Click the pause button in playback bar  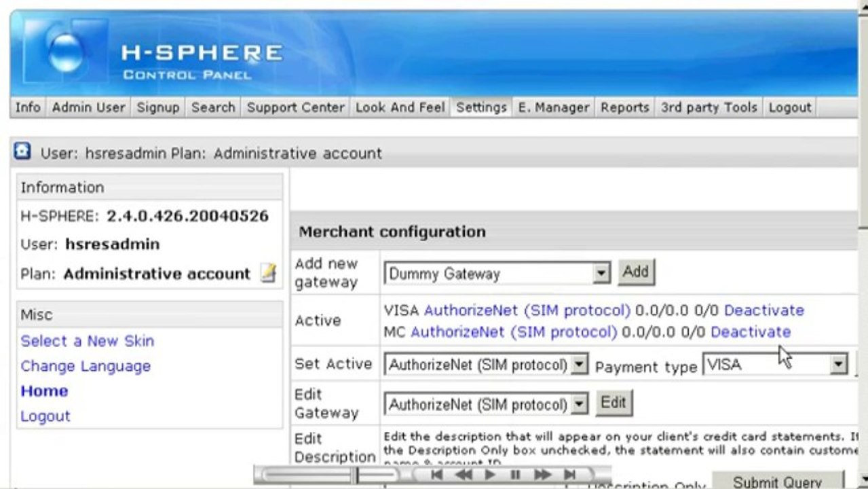point(515,475)
